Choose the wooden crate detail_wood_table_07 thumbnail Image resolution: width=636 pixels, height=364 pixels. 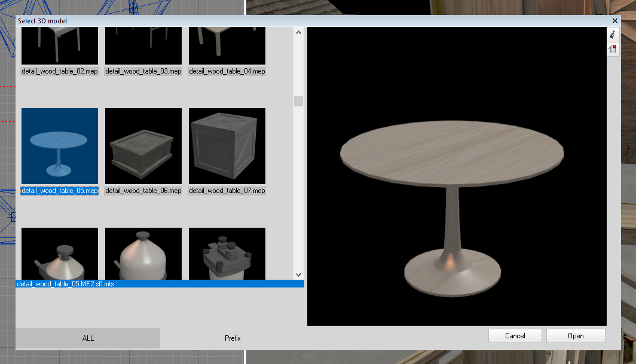click(227, 146)
